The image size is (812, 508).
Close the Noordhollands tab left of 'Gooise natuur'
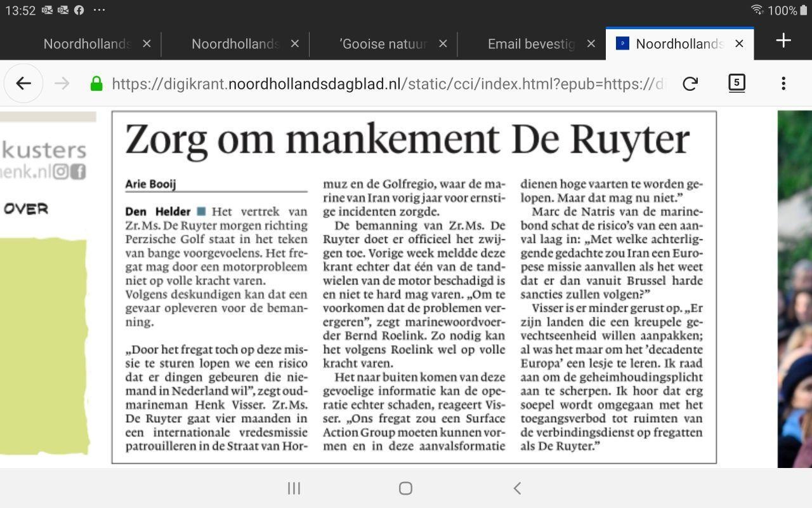[x=295, y=44]
